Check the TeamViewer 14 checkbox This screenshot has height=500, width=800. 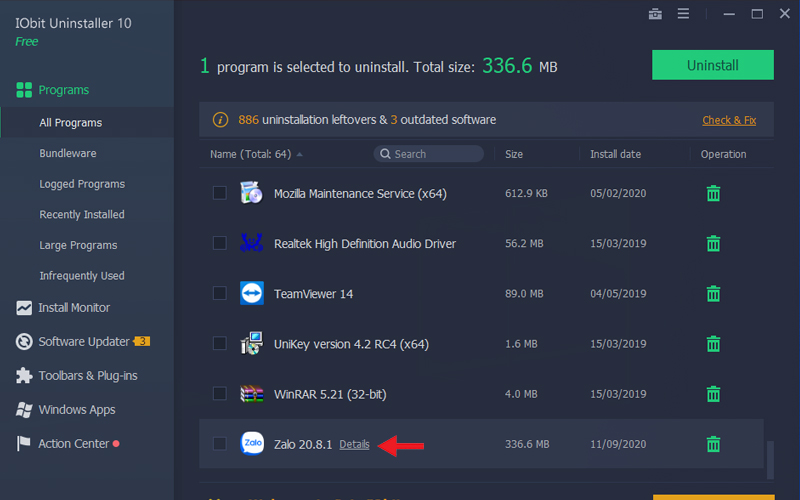click(219, 293)
